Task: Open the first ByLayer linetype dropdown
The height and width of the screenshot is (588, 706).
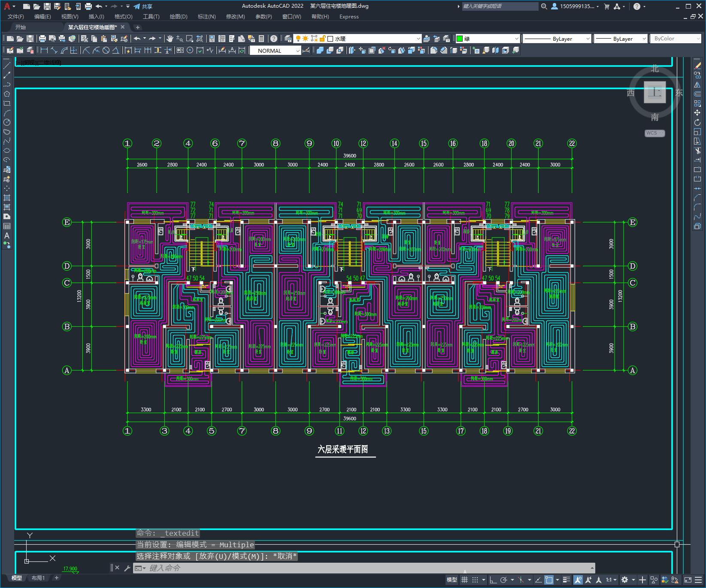Action: point(588,39)
